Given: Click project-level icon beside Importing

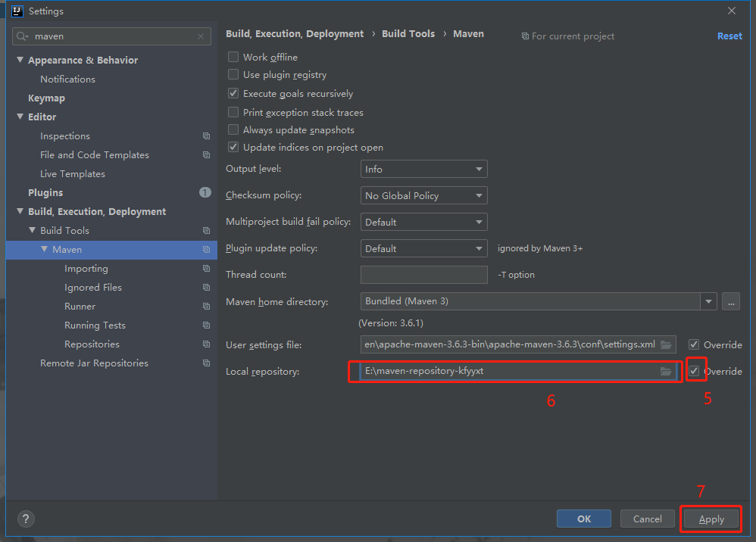Looking at the screenshot, I should pos(206,268).
